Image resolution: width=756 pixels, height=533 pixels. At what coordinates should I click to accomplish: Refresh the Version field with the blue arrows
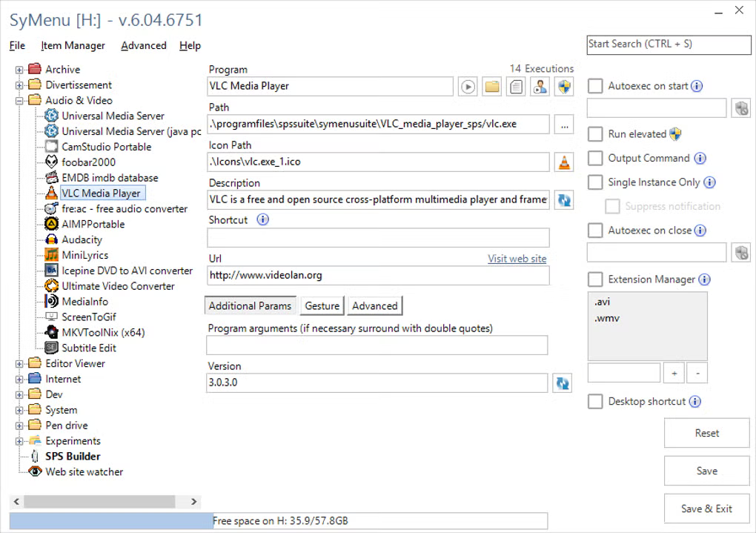(x=562, y=383)
